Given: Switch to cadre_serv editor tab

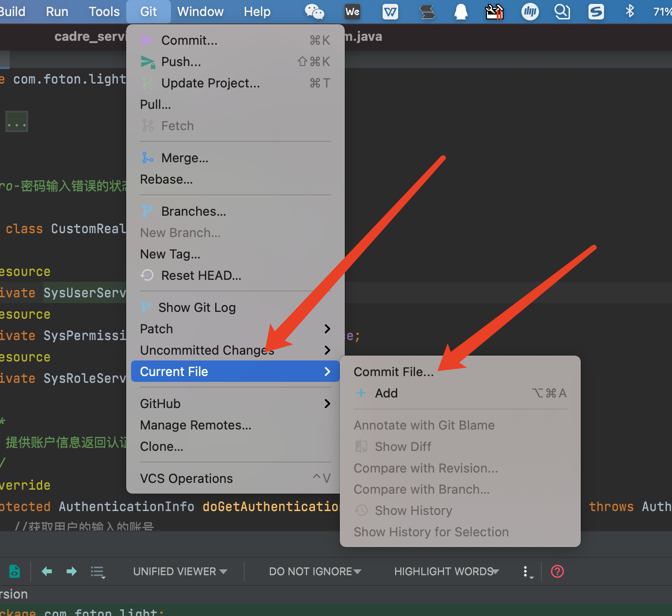Looking at the screenshot, I should 90,36.
